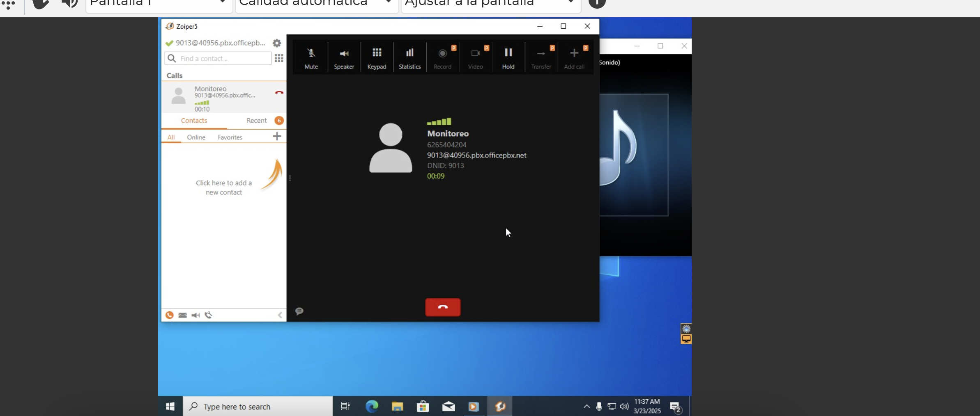Click the Monitoreo caller avatar in call panel

391,148
